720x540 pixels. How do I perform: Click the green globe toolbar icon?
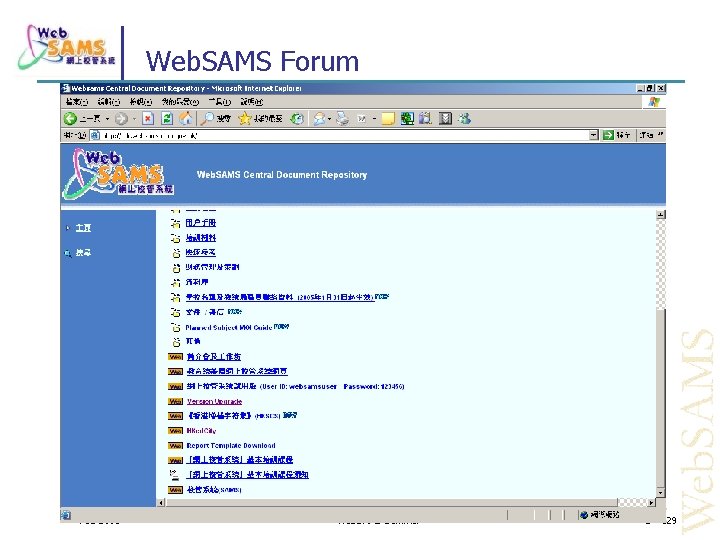[x=407, y=119]
